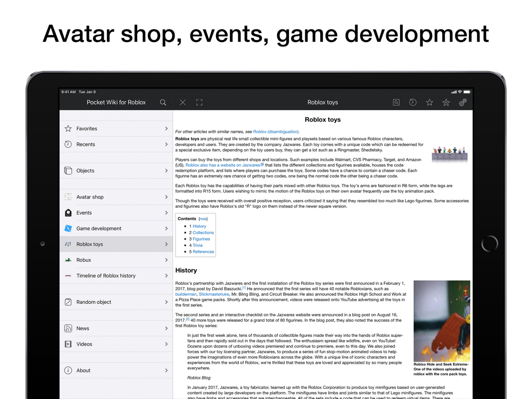Select the 'Roblox Blog' quote attribution text

(x=199, y=378)
